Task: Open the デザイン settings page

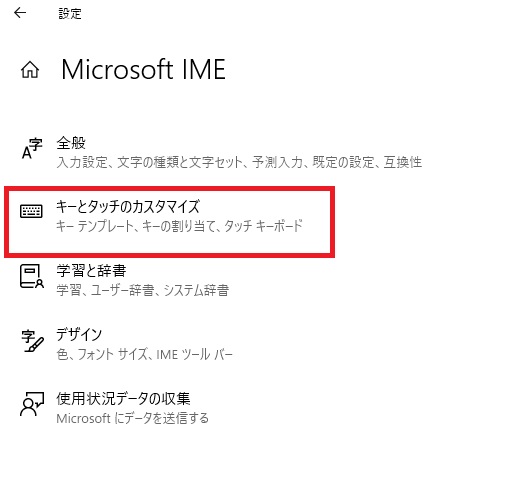Action: click(x=79, y=334)
